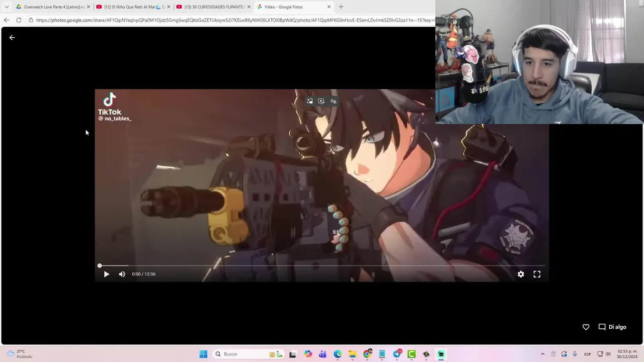The width and height of the screenshot is (644, 362).
Task: Open the clock showing 02:53 p. m.
Action: pos(627,354)
